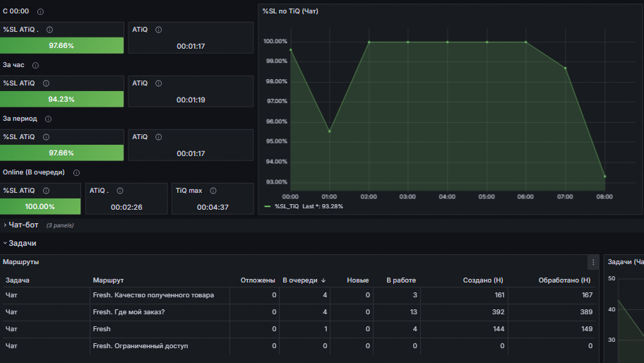Expand the Чат-бот row
The height and width of the screenshot is (363, 644).
click(21, 225)
